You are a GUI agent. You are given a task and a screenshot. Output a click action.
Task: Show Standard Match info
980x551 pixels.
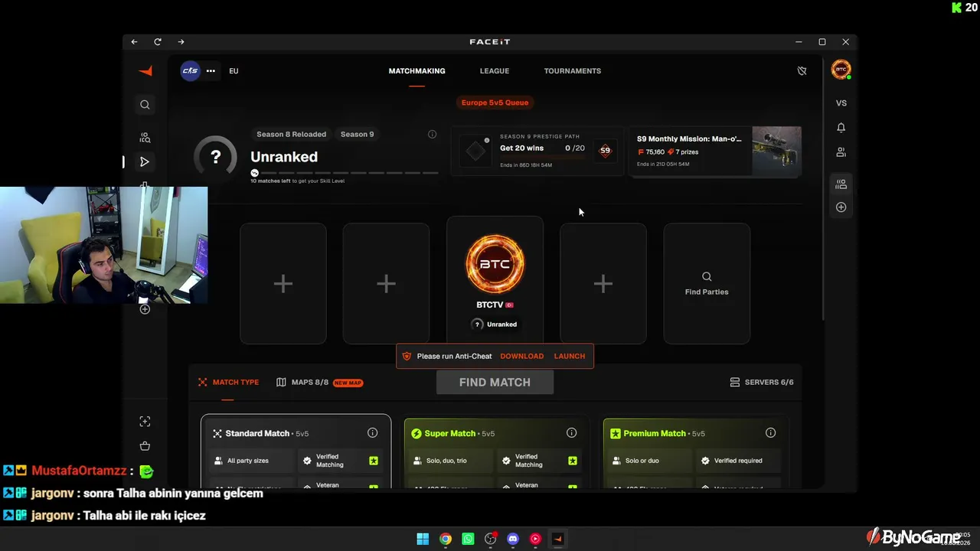(x=373, y=433)
